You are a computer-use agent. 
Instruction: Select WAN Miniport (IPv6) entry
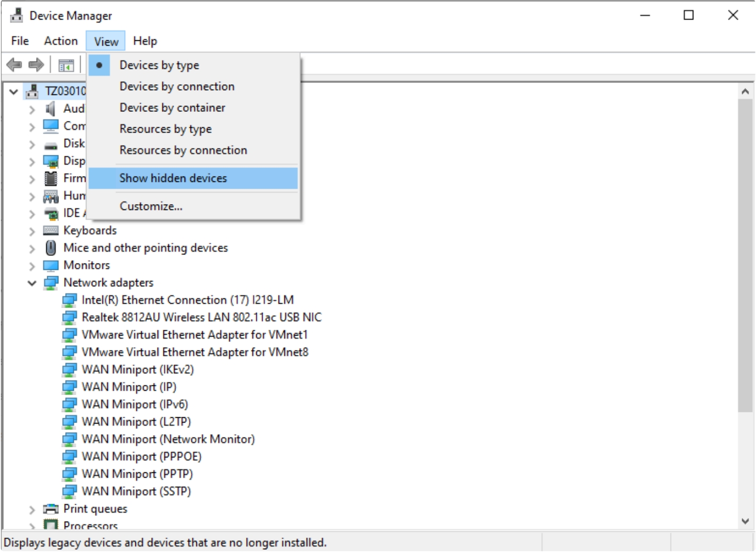pos(135,404)
